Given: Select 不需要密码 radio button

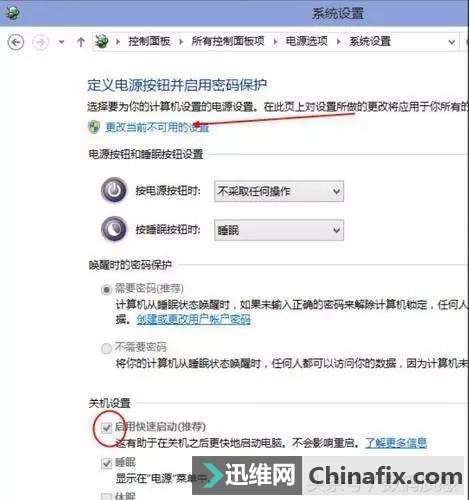Looking at the screenshot, I should [106, 348].
